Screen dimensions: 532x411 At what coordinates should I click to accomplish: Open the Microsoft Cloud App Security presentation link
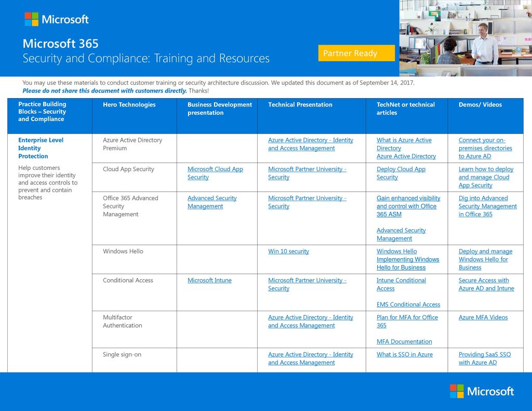(215, 173)
